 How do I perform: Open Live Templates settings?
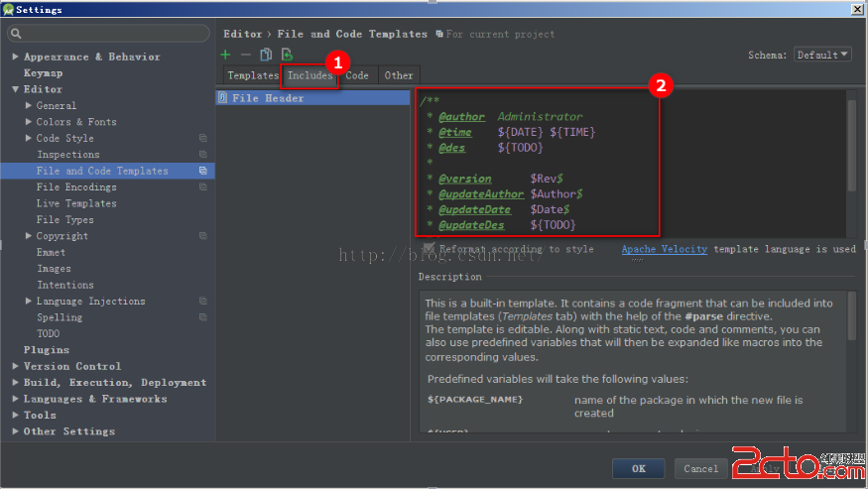76,203
